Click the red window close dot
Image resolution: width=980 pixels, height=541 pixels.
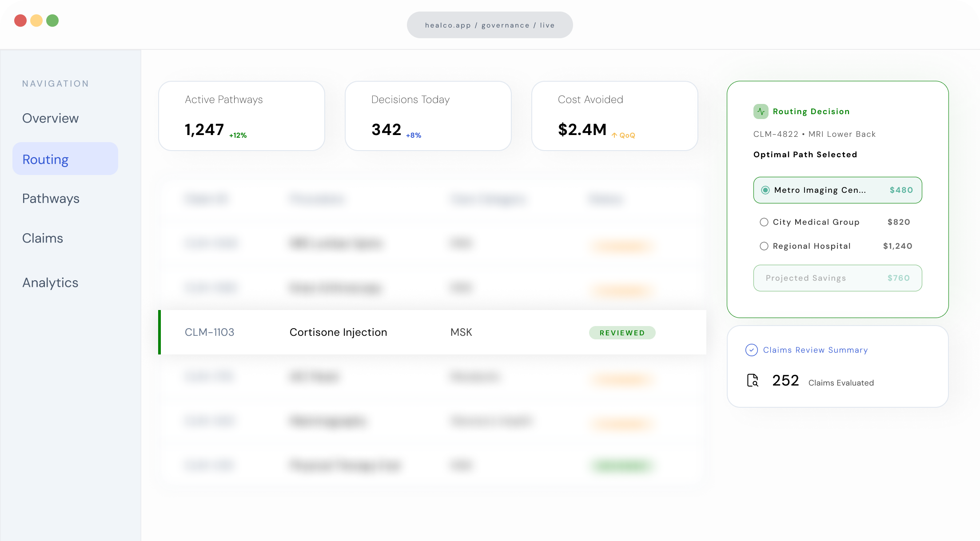[x=20, y=20]
